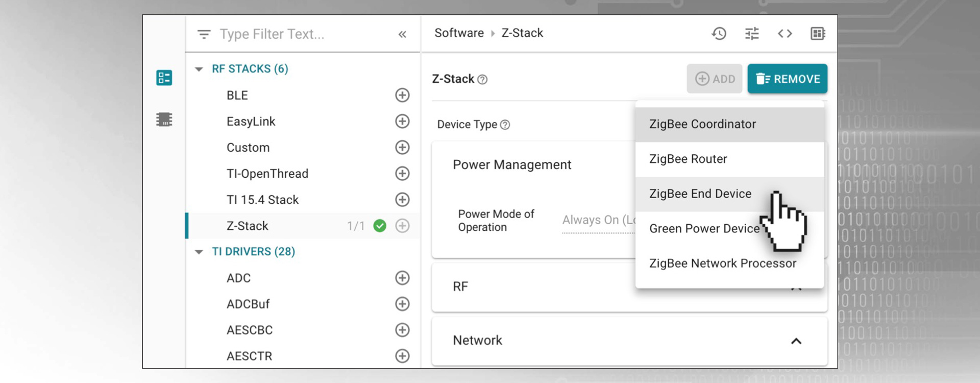The width and height of the screenshot is (980, 383).
Task: Collapse the sidebar with double chevron
Action: pyautogui.click(x=402, y=34)
